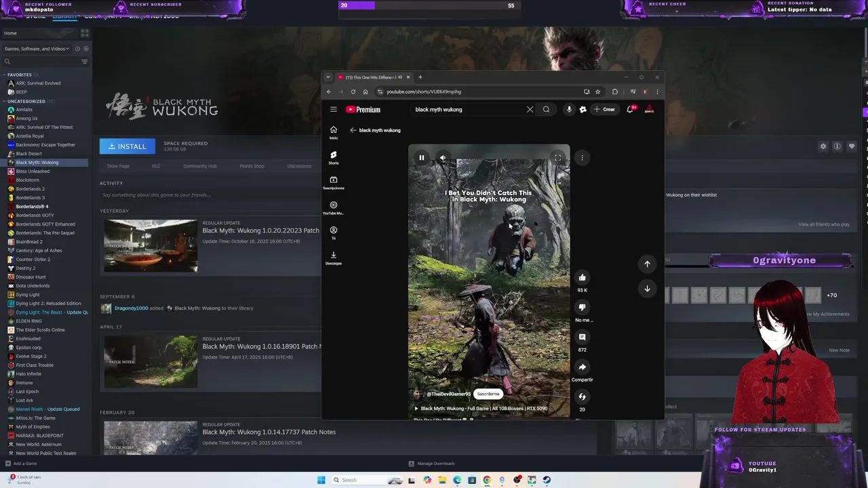
Task: Click the YouTube search text field
Action: pos(468,109)
